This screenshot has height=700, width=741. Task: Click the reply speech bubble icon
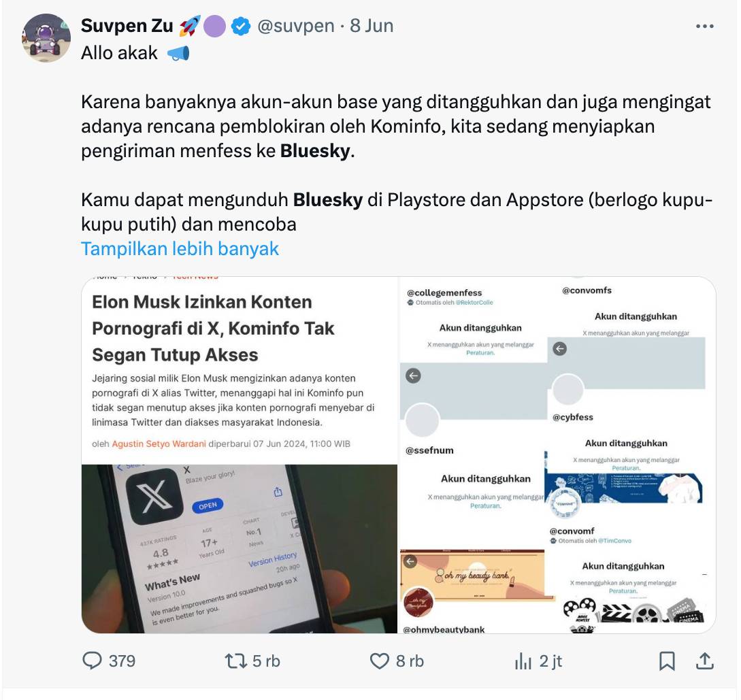tap(92, 661)
